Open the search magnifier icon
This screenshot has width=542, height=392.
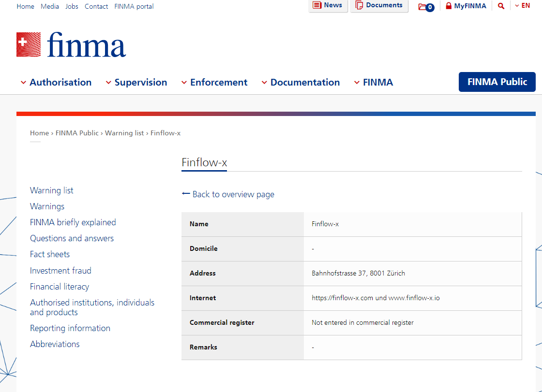(x=501, y=6)
